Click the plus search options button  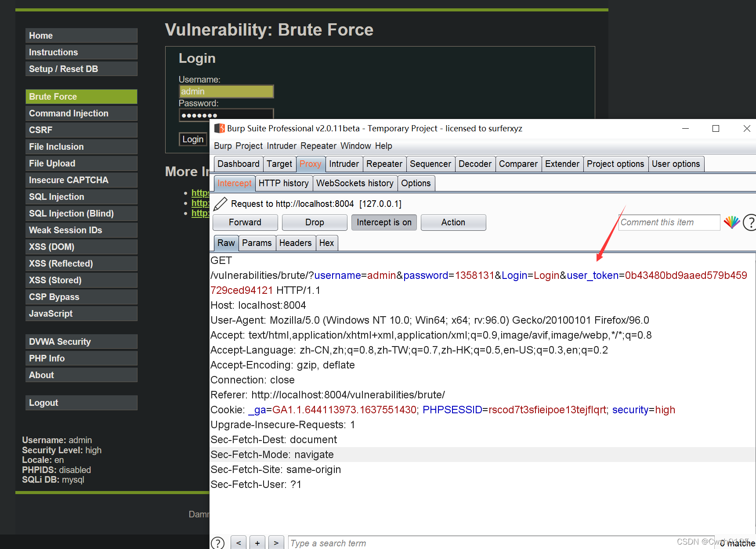(257, 543)
